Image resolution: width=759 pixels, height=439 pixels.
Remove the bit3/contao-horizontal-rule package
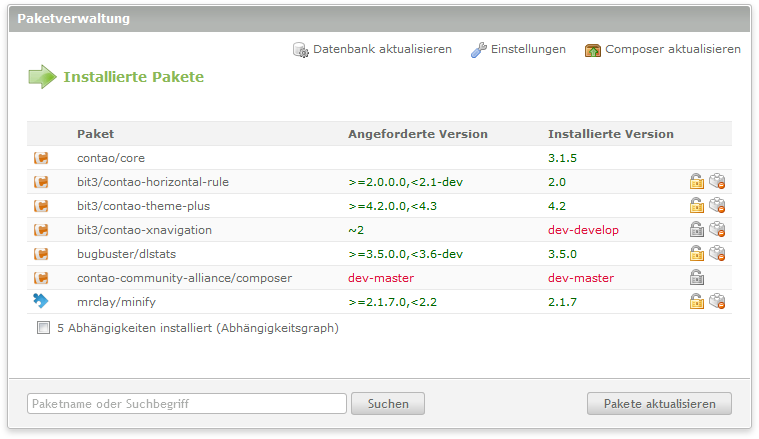717,182
